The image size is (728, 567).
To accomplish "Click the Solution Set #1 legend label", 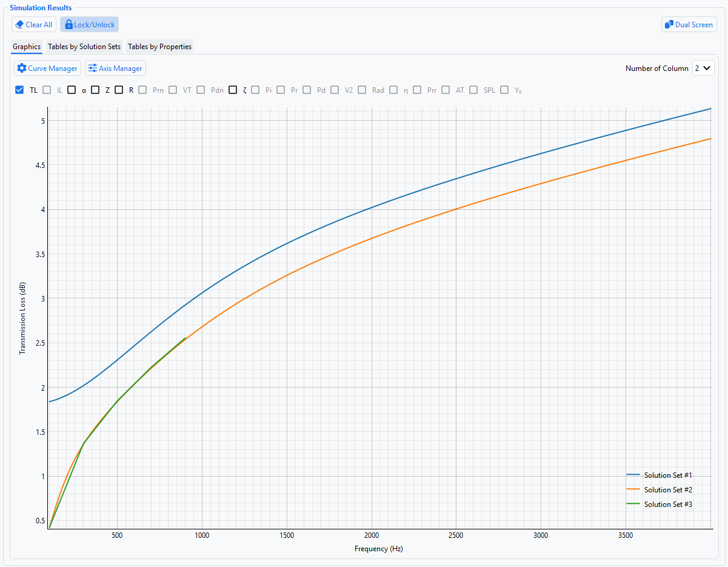I will [x=668, y=475].
